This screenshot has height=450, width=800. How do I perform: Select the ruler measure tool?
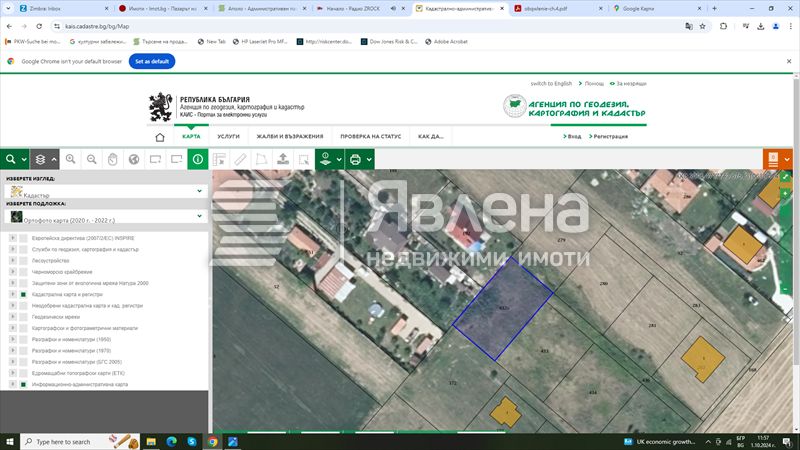(x=240, y=160)
